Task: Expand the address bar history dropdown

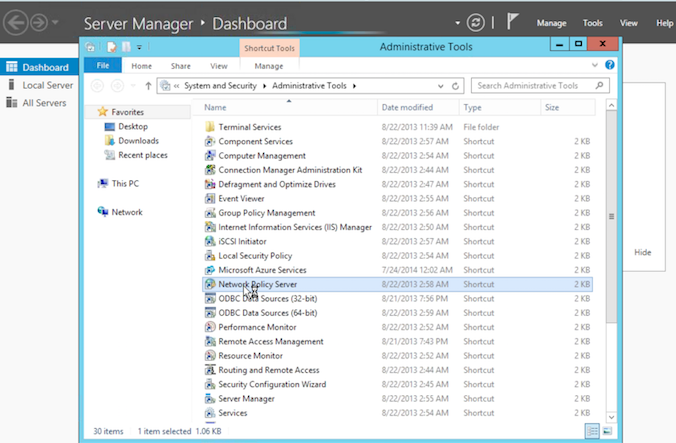Action: click(440, 86)
